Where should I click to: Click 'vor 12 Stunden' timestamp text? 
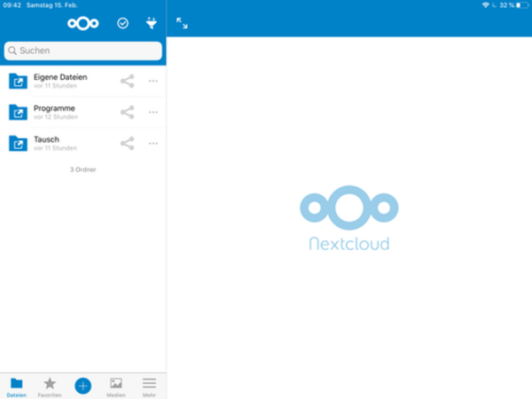(56, 117)
